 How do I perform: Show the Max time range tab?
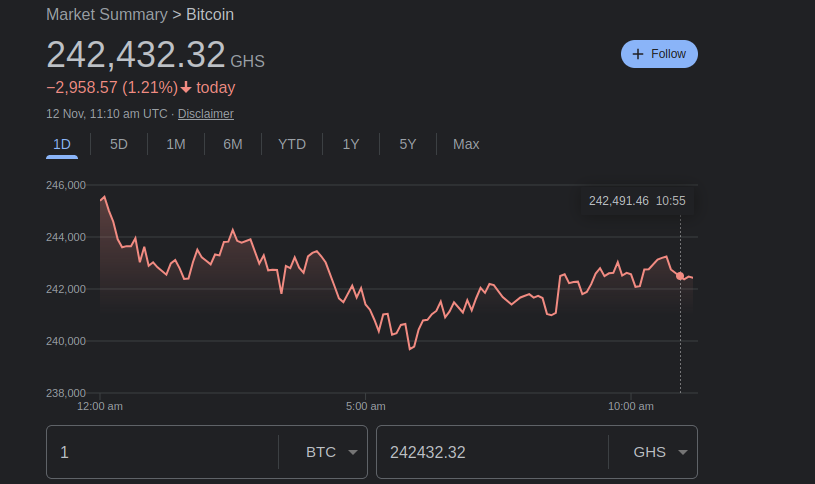466,144
